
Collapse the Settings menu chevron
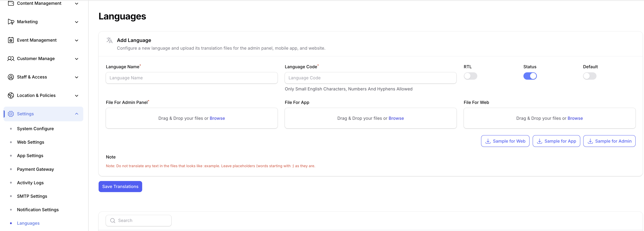pyautogui.click(x=77, y=114)
